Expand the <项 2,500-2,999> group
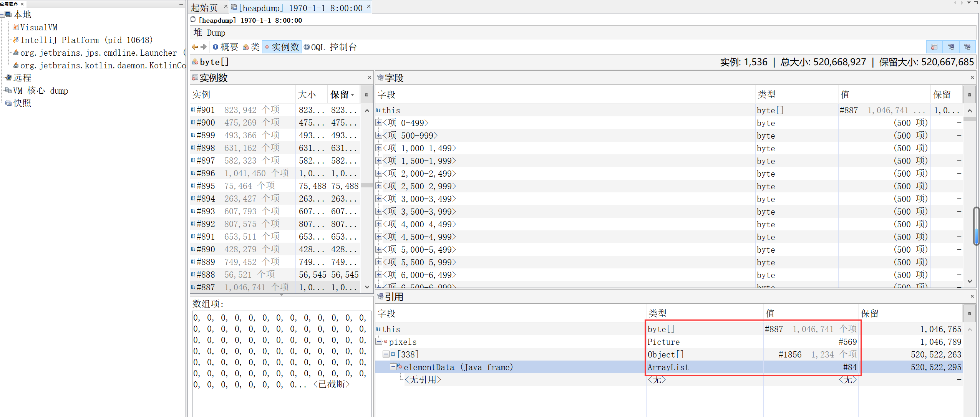This screenshot has height=417, width=980. tap(379, 186)
